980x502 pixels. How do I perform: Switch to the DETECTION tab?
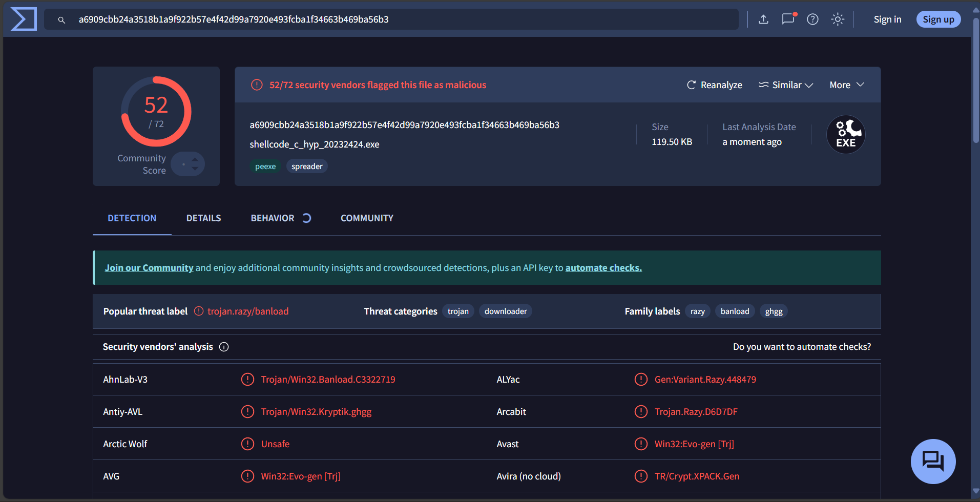(132, 218)
